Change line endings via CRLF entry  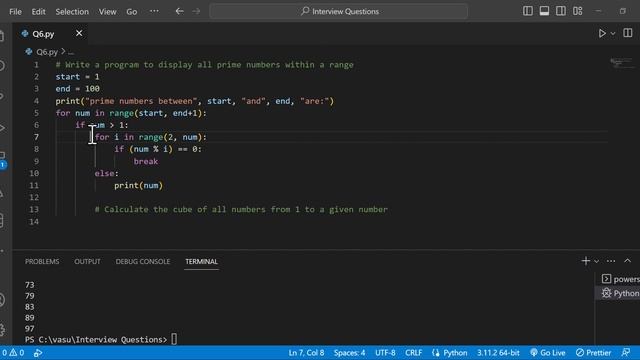tap(413, 353)
